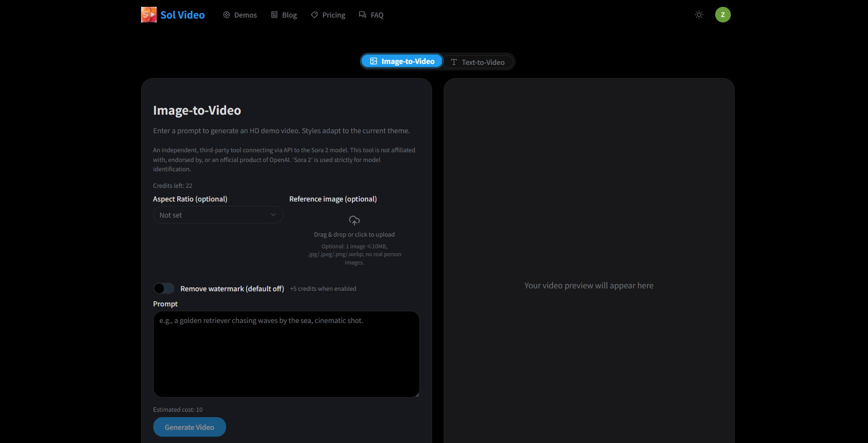
Task: Click the FAQ chat bubble icon
Action: [x=362, y=15]
